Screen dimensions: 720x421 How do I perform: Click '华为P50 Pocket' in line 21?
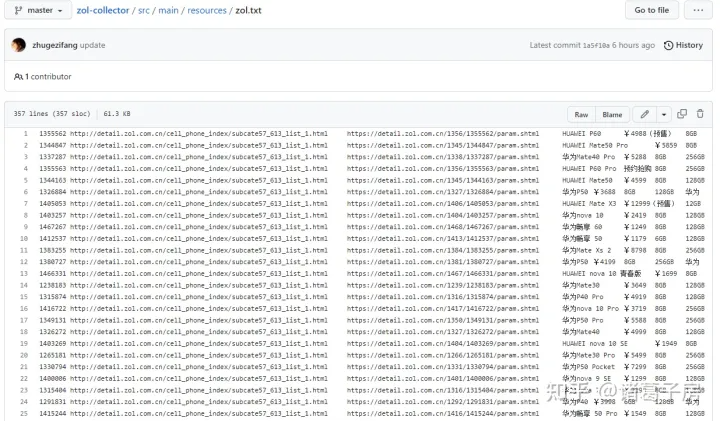tap(589, 367)
